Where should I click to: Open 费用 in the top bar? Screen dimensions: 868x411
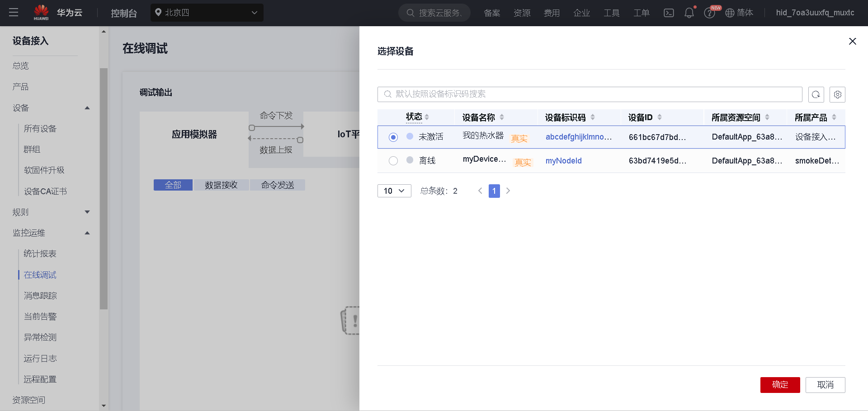coord(552,13)
